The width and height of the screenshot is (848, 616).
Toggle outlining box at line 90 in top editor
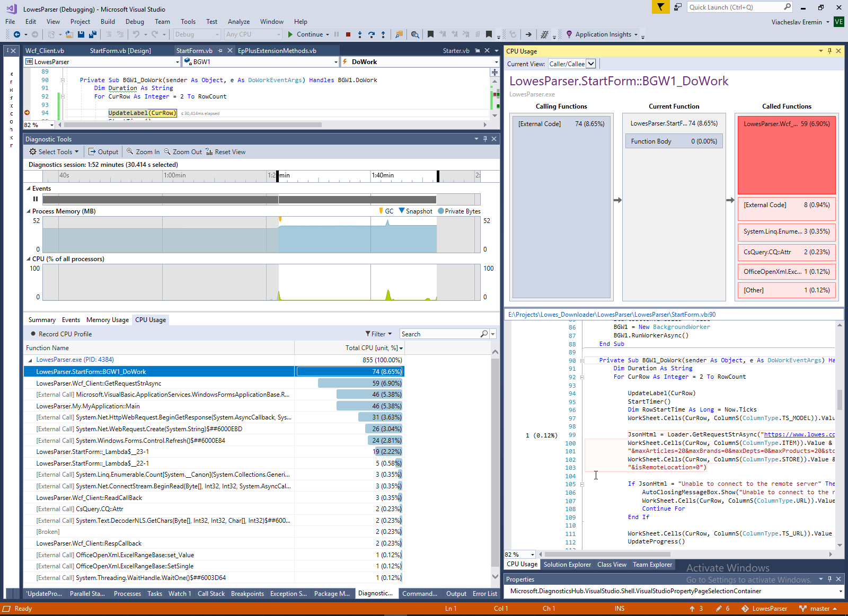pos(63,81)
